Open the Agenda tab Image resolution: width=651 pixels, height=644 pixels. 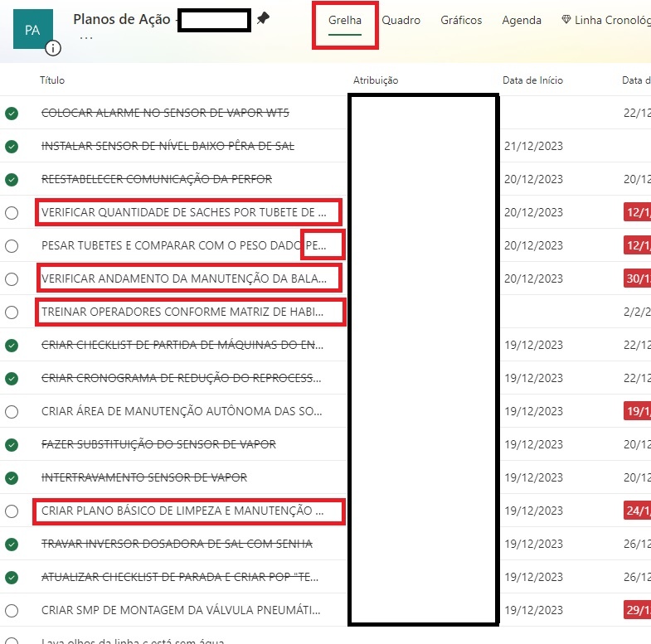[x=522, y=20]
